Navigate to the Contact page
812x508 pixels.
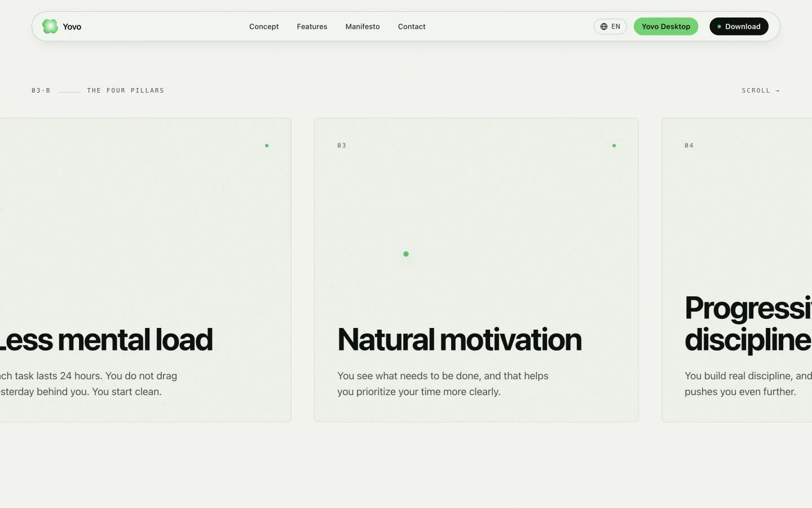(x=412, y=27)
